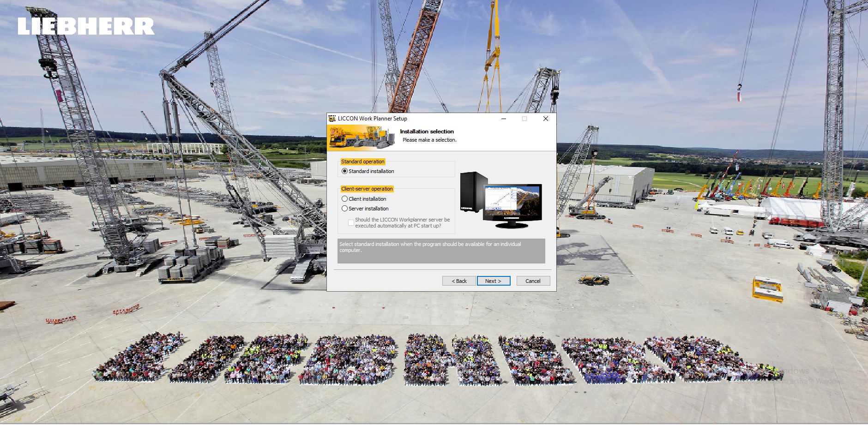
Task: Click the Next button to continue setup
Action: [x=493, y=281]
